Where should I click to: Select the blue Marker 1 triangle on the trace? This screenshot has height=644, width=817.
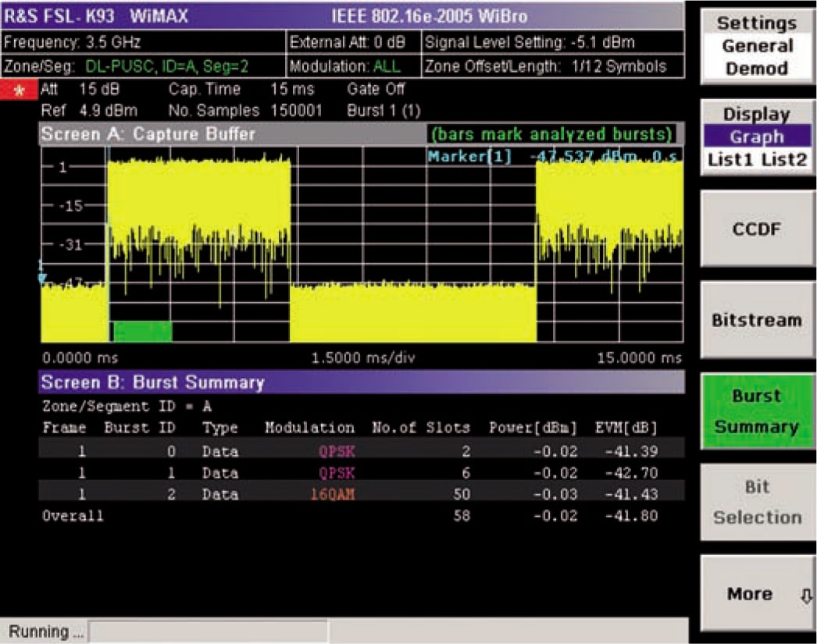point(42,278)
